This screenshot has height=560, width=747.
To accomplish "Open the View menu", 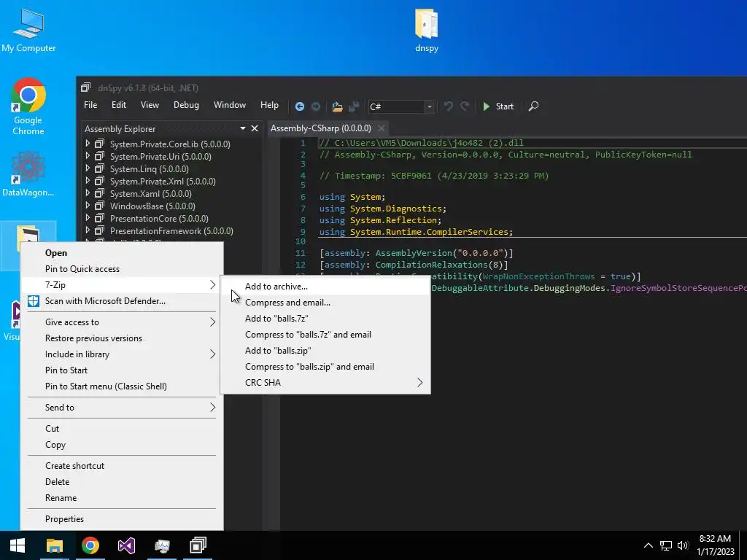I will (x=150, y=105).
